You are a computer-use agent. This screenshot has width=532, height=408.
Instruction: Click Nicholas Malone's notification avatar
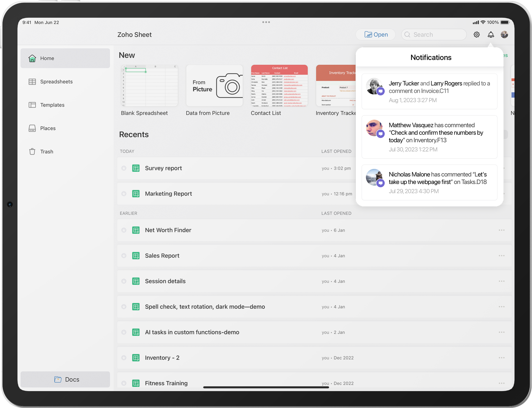pos(374,177)
